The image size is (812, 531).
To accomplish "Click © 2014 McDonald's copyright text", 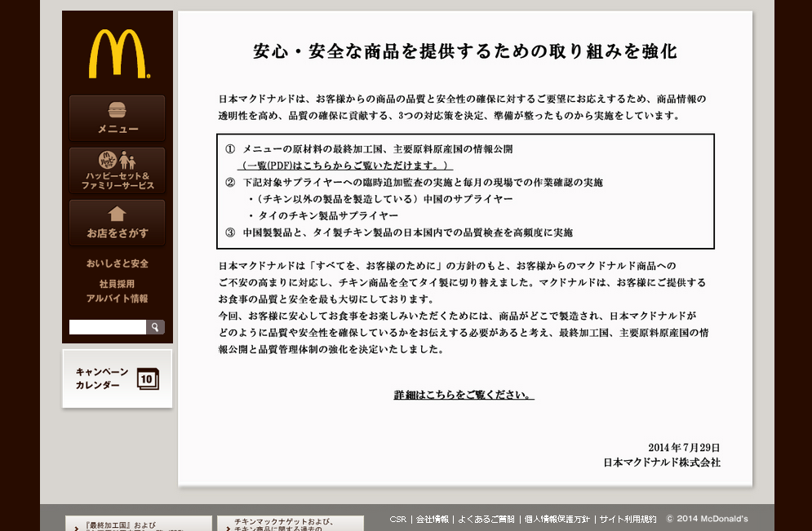I will click(707, 519).
